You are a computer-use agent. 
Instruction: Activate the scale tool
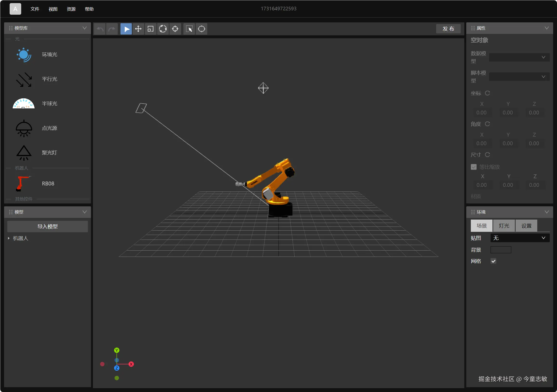pyautogui.click(x=150, y=29)
